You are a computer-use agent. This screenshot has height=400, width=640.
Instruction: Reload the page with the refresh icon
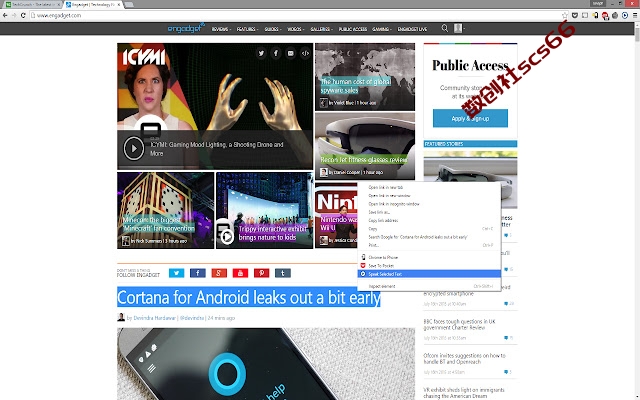[23, 16]
